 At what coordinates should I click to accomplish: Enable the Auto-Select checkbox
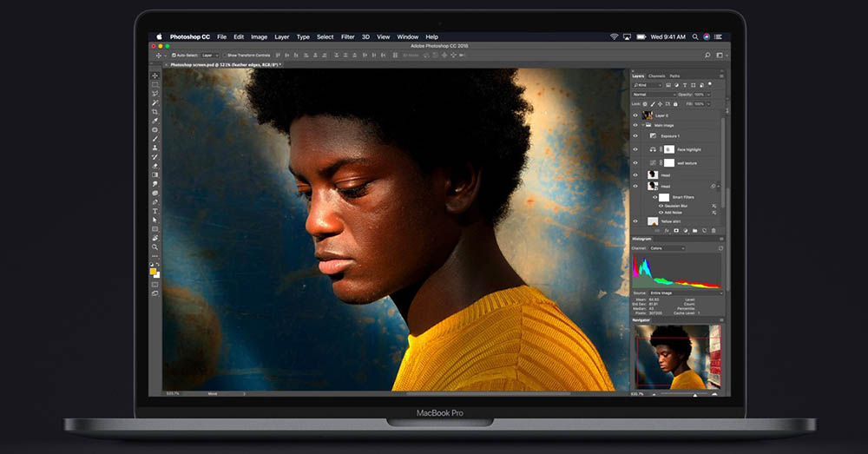point(174,56)
